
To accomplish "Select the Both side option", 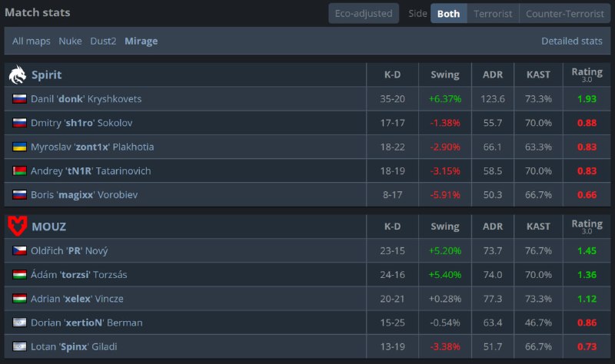I will coord(449,13).
